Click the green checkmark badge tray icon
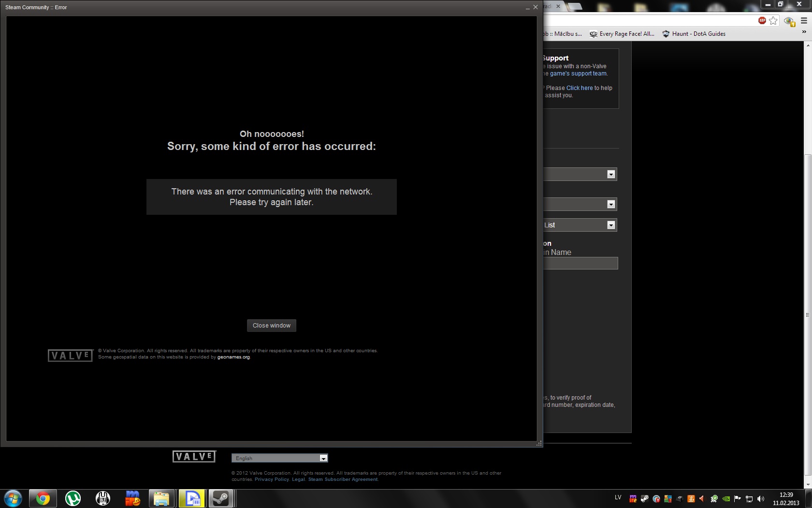812x508 pixels. tap(714, 499)
